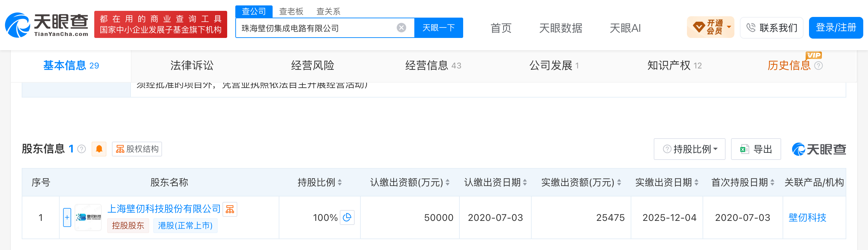868x250 pixels.
Task: Open the 法律诉讼 tab
Action: 192,66
